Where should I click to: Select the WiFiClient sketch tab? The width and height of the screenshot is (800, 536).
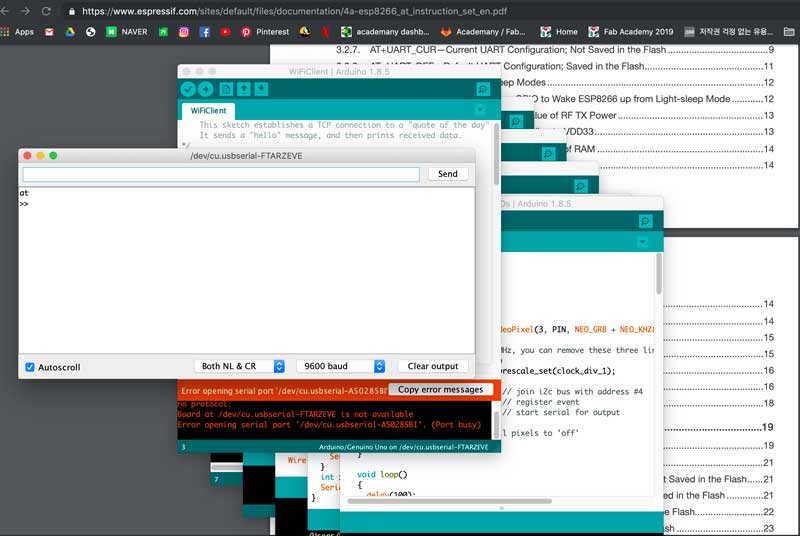coord(208,111)
